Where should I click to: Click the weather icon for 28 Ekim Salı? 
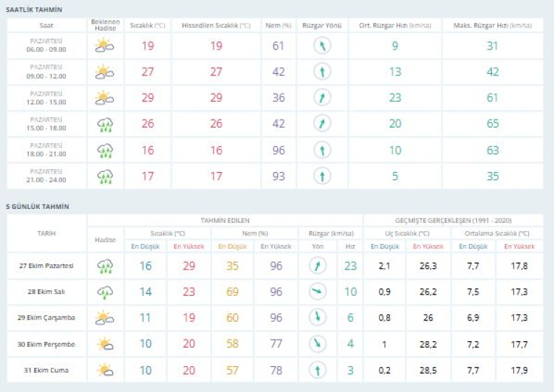pos(105,292)
